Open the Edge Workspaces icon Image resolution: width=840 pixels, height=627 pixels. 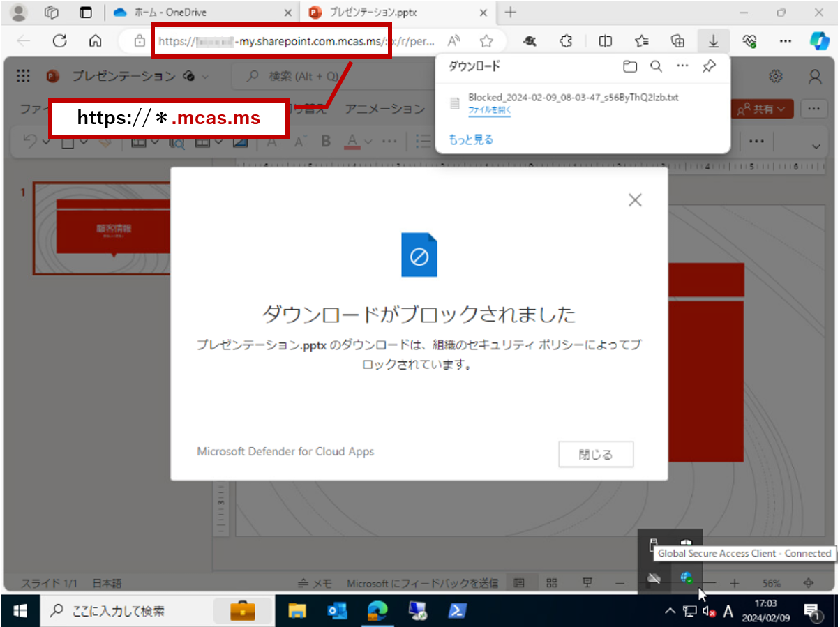click(x=52, y=13)
